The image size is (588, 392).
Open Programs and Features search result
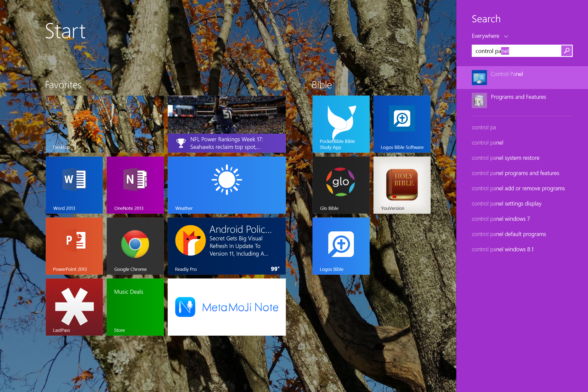click(x=522, y=100)
